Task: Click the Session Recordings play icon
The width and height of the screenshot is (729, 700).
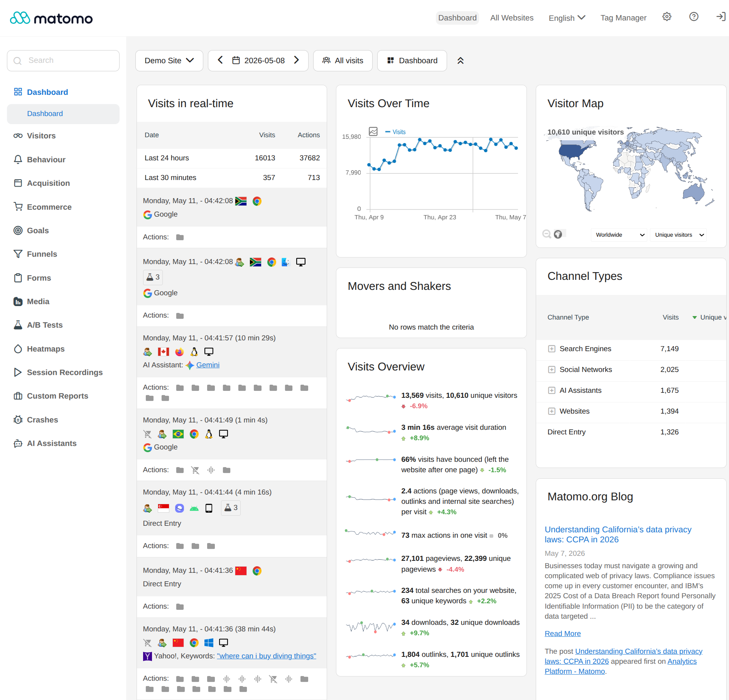Action: [x=18, y=372]
